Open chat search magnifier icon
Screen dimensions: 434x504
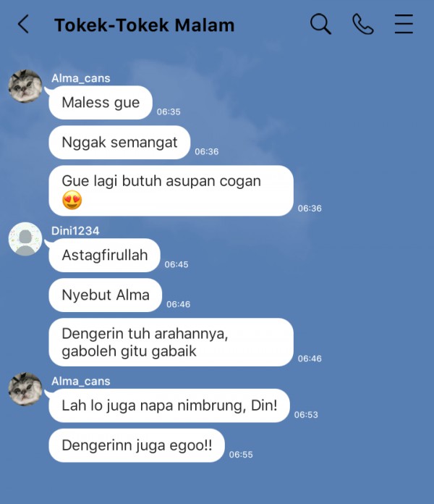click(x=320, y=24)
